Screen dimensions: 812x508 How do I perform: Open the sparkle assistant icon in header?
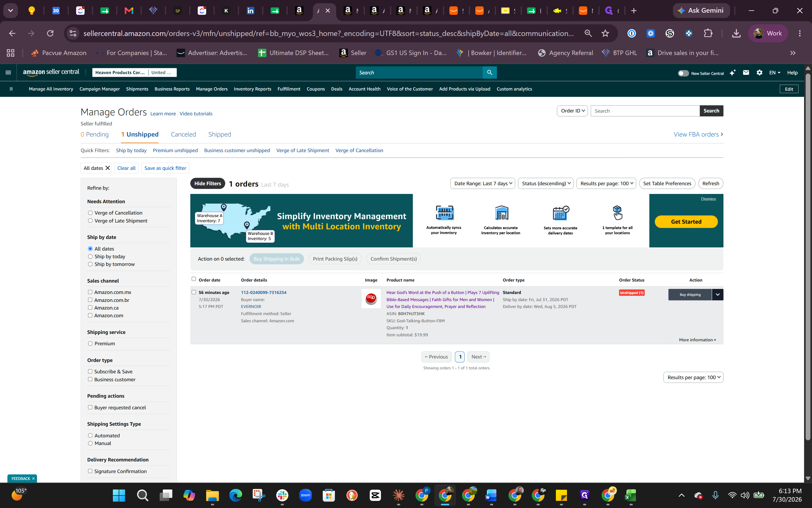click(732, 72)
